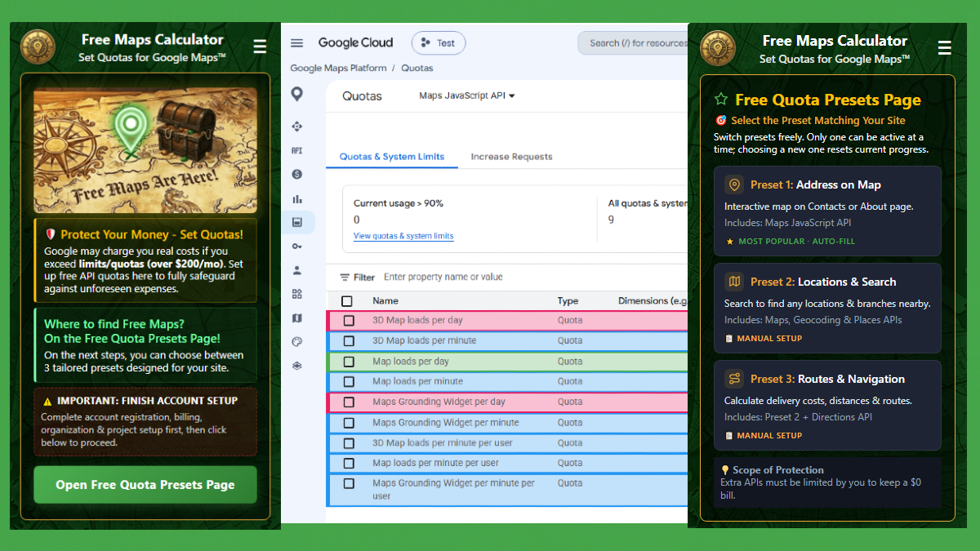
Task: Click the Name column header
Action: click(385, 301)
